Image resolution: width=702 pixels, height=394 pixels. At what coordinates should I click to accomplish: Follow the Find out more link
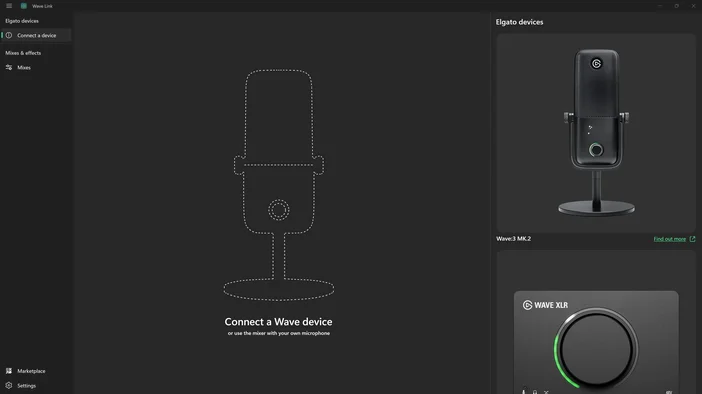point(669,239)
